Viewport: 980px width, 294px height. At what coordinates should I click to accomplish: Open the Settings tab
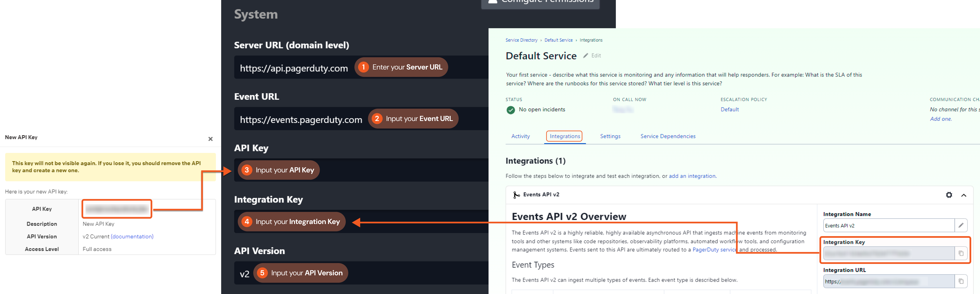[610, 136]
